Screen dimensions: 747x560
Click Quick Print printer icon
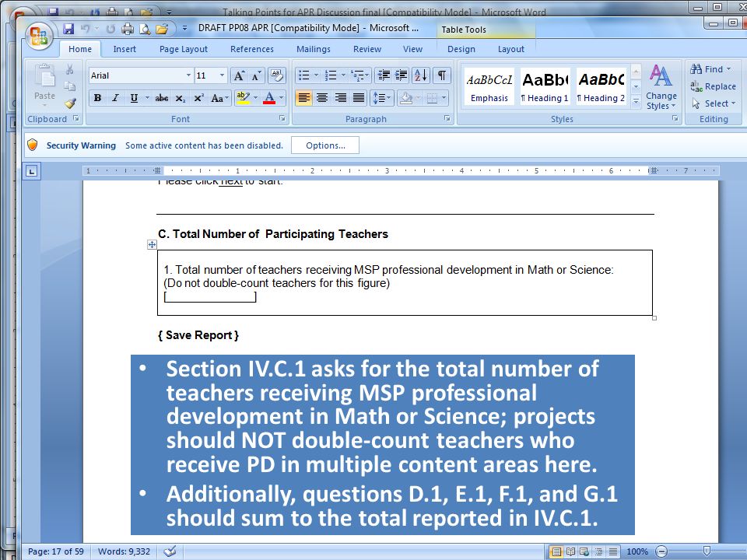[x=127, y=29]
